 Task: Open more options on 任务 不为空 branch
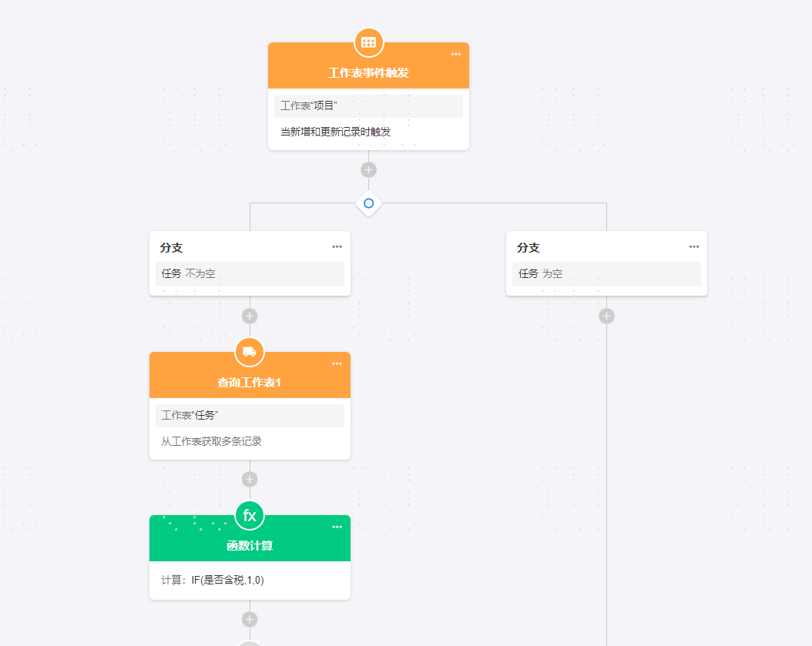[337, 246]
